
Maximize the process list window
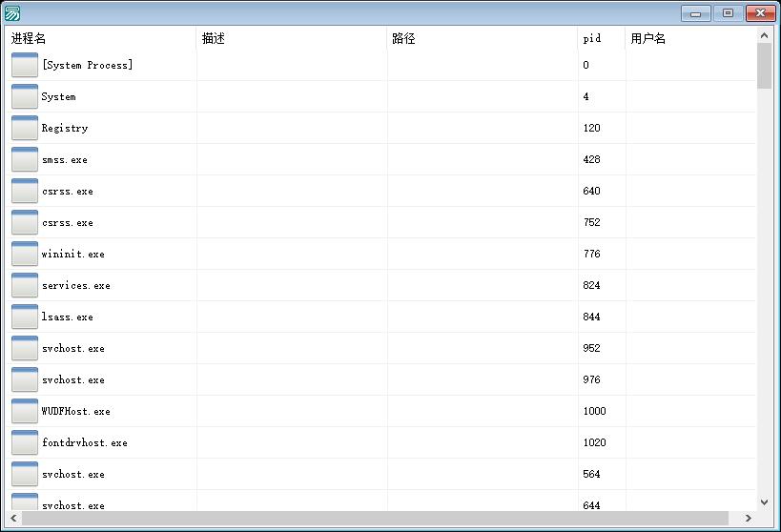pyautogui.click(x=728, y=13)
